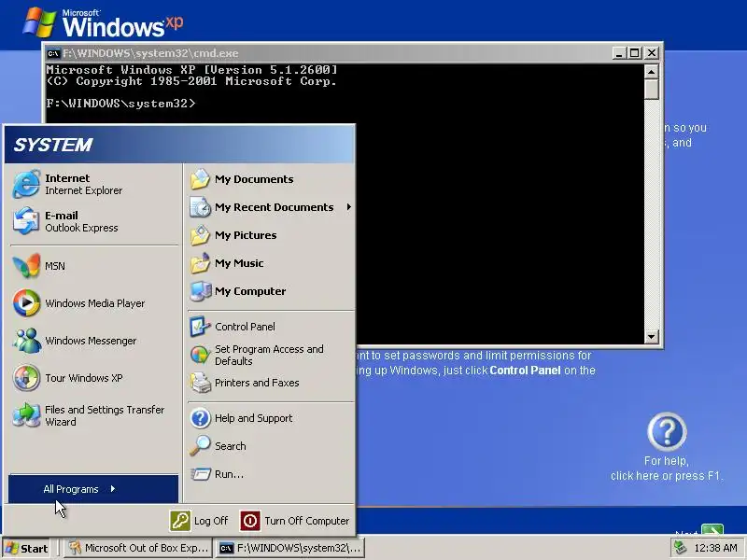This screenshot has height=560, width=747.
Task: Minimize the cmd.exe window
Action: point(619,53)
